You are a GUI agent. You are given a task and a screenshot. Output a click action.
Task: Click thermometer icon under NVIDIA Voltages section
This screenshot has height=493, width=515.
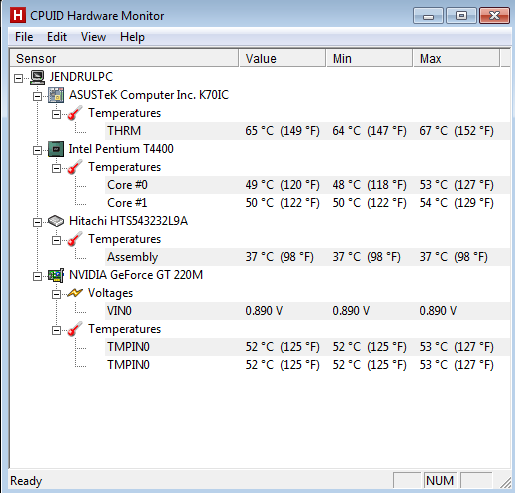[x=75, y=329]
